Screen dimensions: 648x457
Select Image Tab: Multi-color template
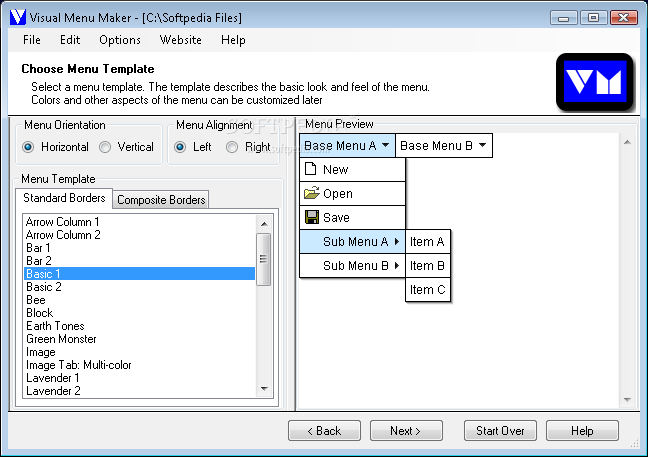140,365
